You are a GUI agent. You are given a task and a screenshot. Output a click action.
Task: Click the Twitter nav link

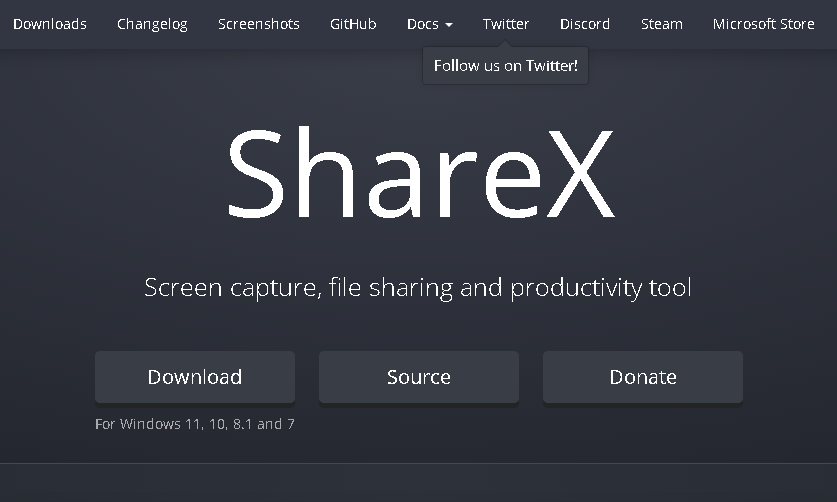[506, 24]
